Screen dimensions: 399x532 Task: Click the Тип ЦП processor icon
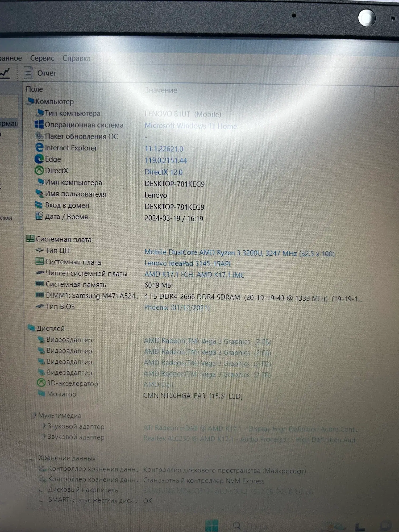40,250
